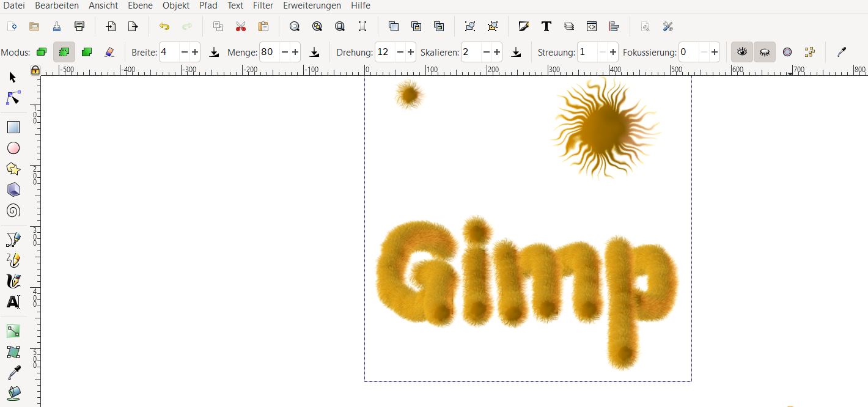This screenshot has height=407, width=868.
Task: Select the ellipse circle tool
Action: coord(13,148)
